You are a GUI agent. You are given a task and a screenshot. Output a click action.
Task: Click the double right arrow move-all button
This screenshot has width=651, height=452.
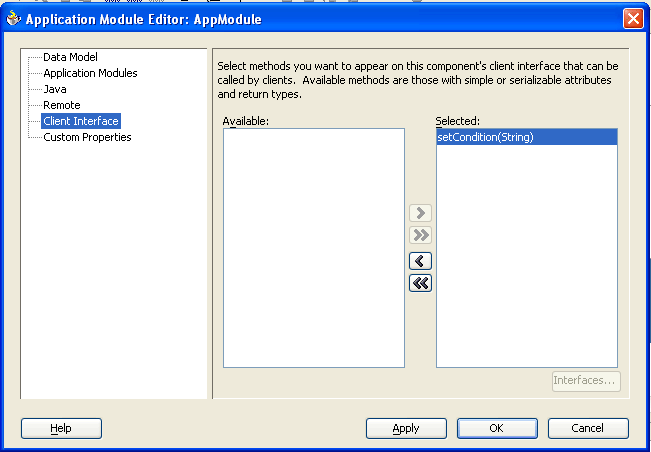[420, 235]
